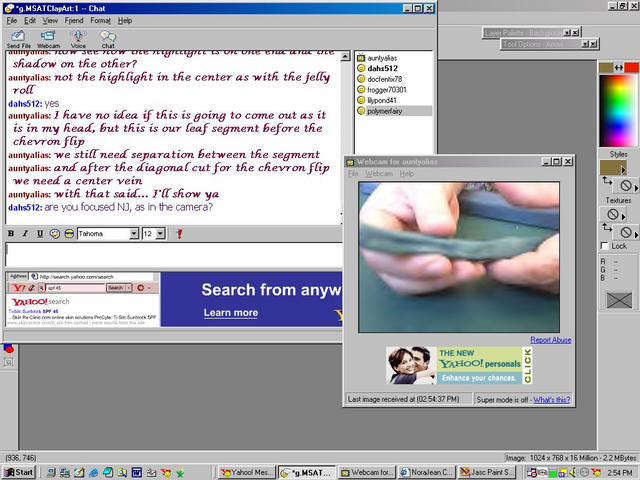Switch to Yahoo! Messenger taskbar button
The height and width of the screenshot is (480, 640).
247,472
